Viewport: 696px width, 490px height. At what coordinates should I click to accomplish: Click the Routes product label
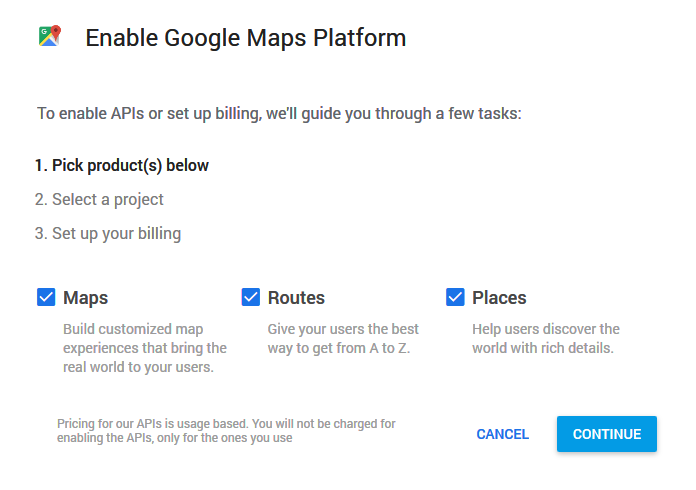pyautogui.click(x=296, y=298)
